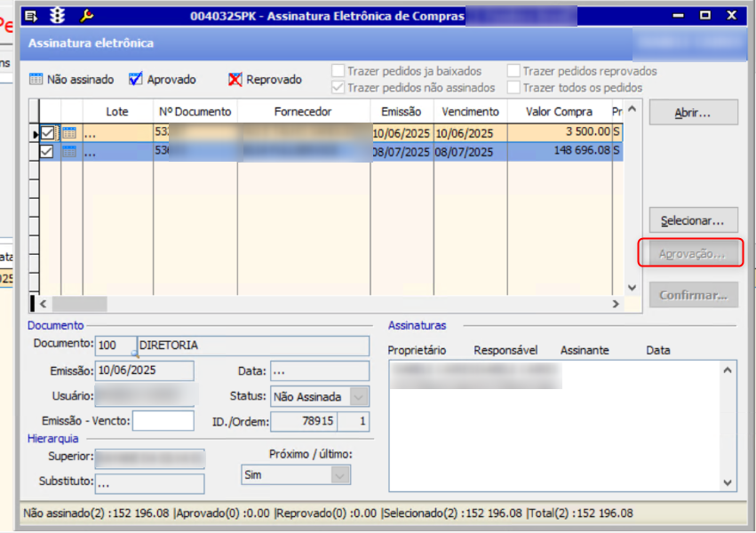756x533 pixels.
Task: Click the list menu icon in title bar
Action: 31,16
